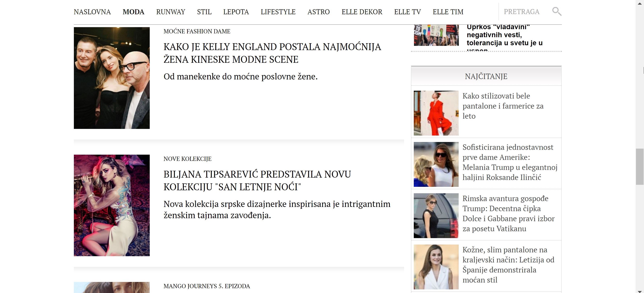Click the NAJČITANIJE section header

(x=486, y=76)
